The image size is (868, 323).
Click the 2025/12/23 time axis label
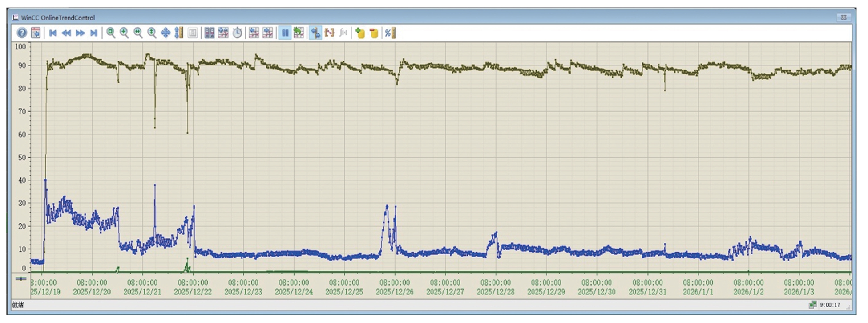pyautogui.click(x=243, y=292)
